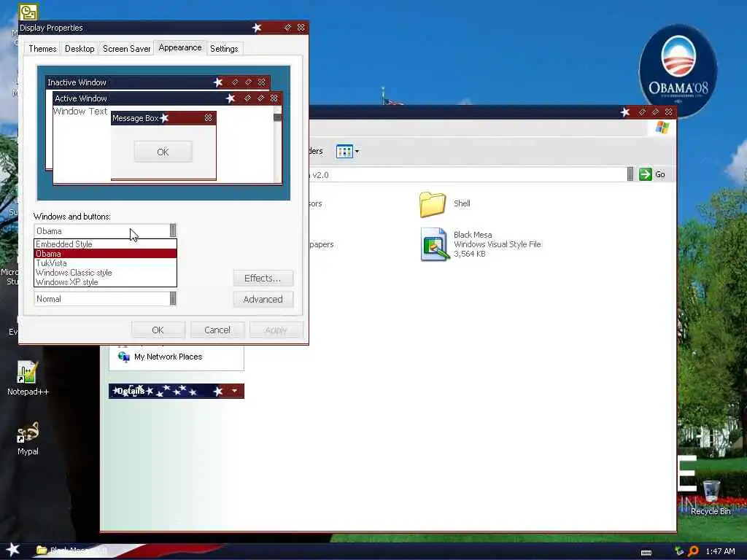Viewport: 747px width, 560px height.
Task: Open the Recycle Bin on the desktop
Action: click(x=711, y=497)
